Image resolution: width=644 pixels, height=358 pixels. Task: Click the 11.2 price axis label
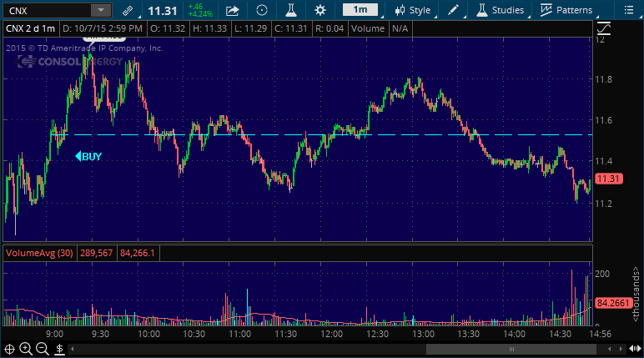(603, 204)
